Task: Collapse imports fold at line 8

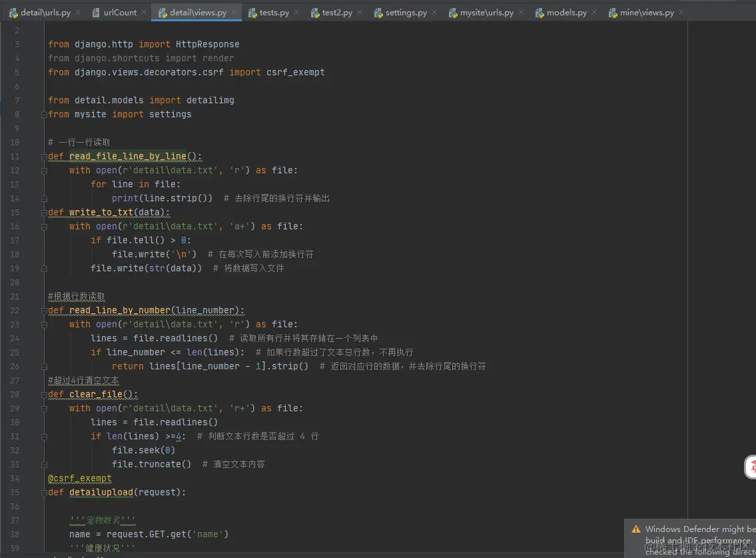Action: pos(44,115)
